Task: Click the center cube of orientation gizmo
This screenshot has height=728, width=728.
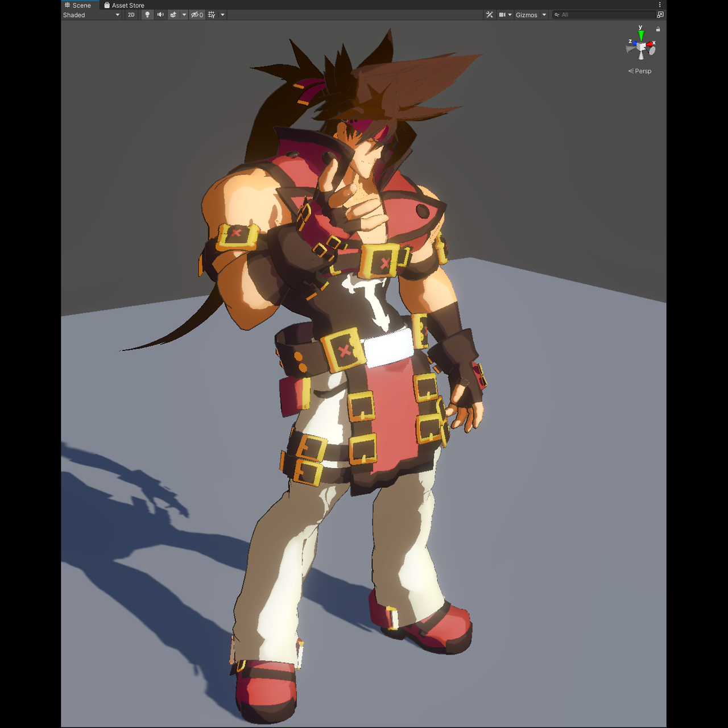Action: [641, 47]
